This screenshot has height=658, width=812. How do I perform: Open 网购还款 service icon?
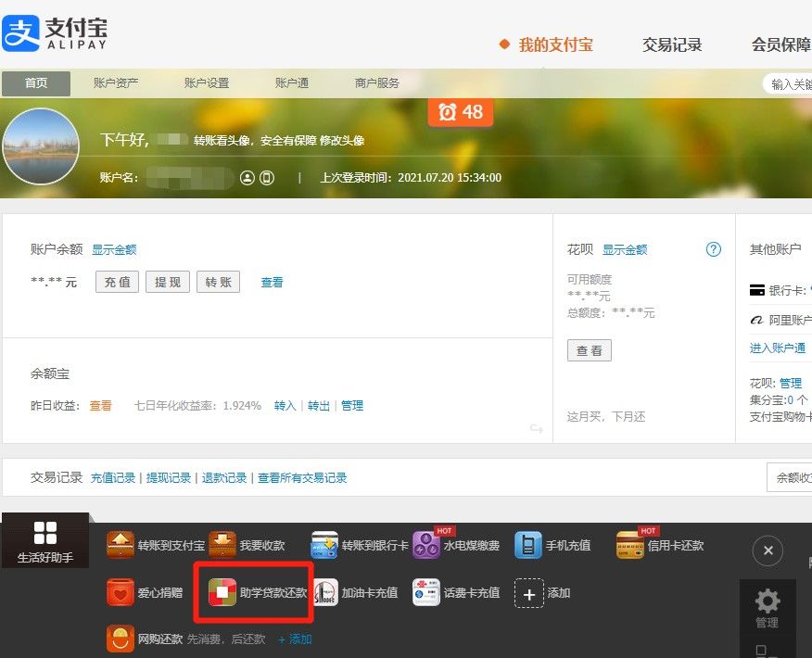tap(121, 639)
